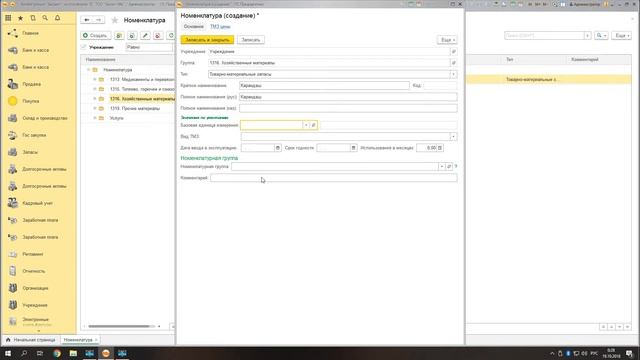Viewport: 640px width, 360px height.
Task: Open the Windows Start menu
Action: (8, 353)
